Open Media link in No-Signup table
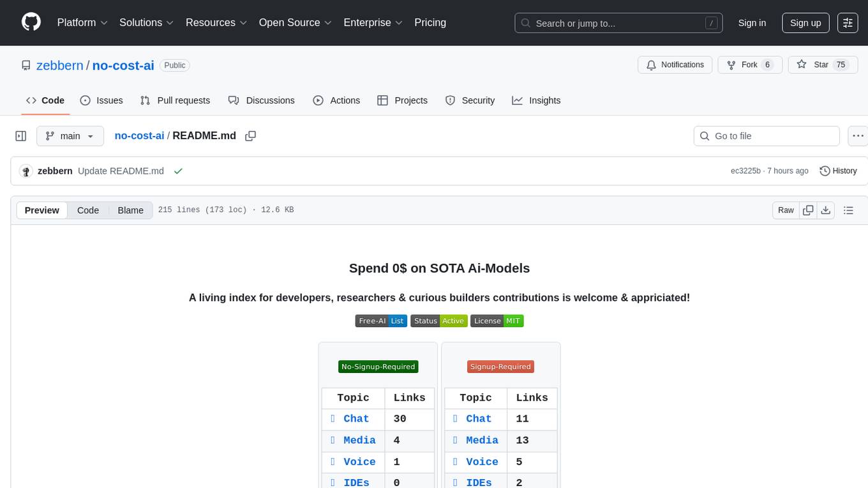The height and width of the screenshot is (488, 868). (359, 441)
